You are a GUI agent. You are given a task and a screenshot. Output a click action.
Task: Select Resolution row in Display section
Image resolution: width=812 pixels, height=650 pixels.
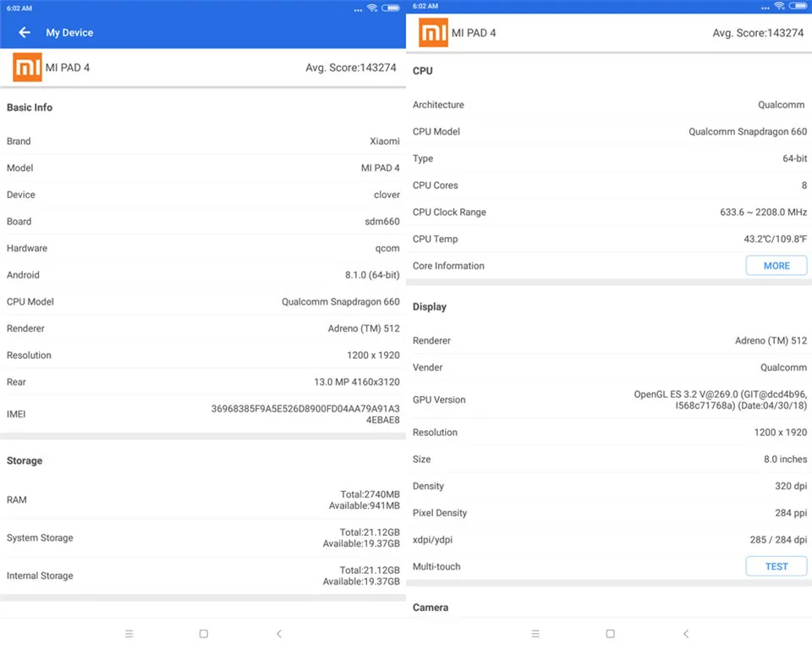pos(609,432)
